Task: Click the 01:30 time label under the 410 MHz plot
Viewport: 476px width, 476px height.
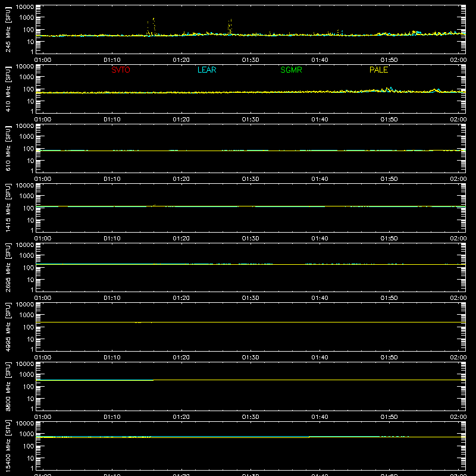Action: [x=250, y=120]
